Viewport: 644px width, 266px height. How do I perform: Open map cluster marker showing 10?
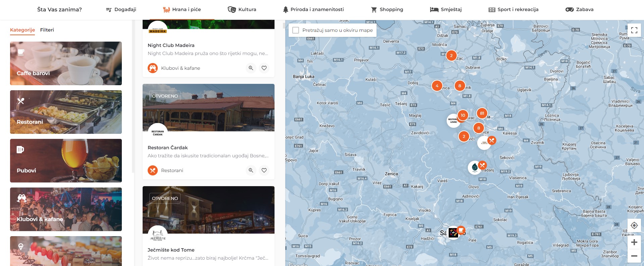(x=463, y=115)
